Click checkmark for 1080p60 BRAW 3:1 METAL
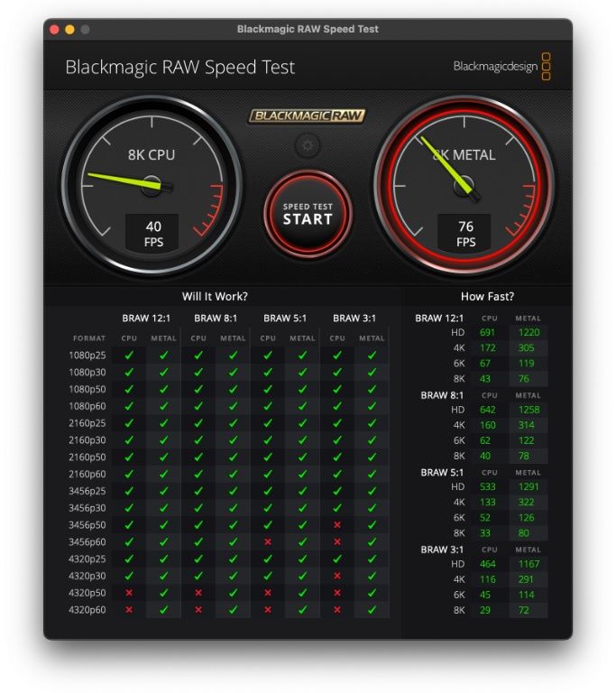616x693 pixels. click(372, 406)
